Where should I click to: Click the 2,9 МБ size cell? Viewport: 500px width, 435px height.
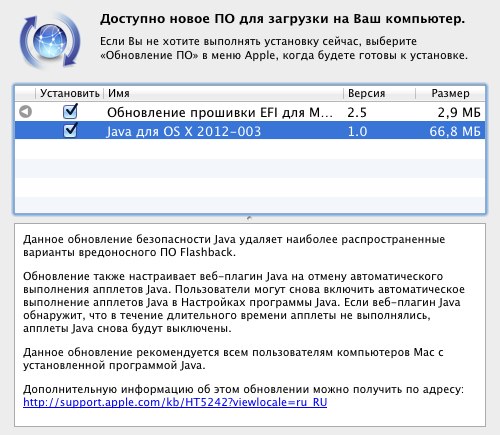click(x=459, y=113)
